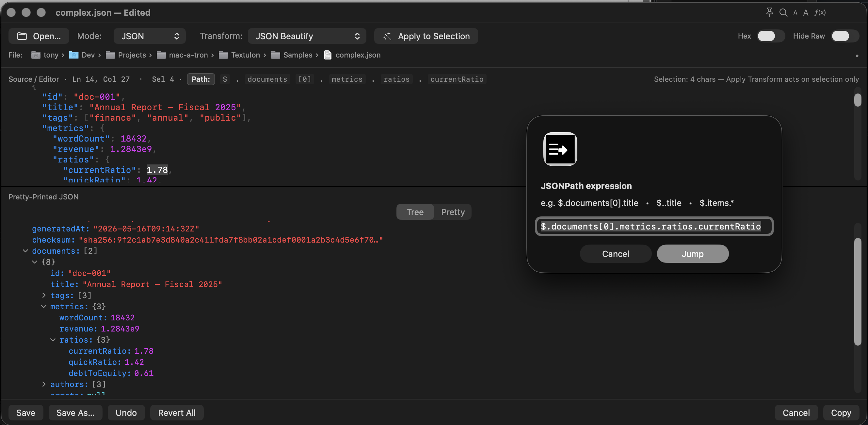Click Apply to Selection button
Screen dimensions: 868x425
pyautogui.click(x=426, y=36)
